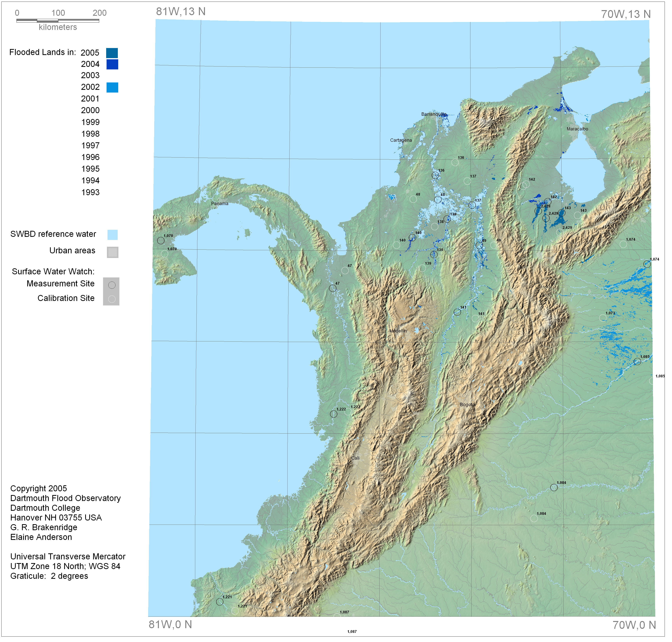This screenshot has width=672, height=642.
Task: Click the black measurement circle near label 1,084
Action: 554,488
